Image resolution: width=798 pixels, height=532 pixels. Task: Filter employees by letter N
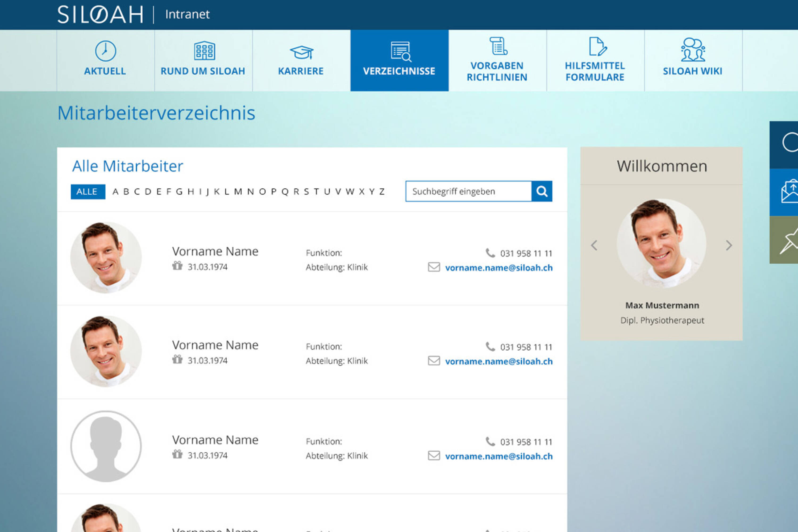pos(250,192)
